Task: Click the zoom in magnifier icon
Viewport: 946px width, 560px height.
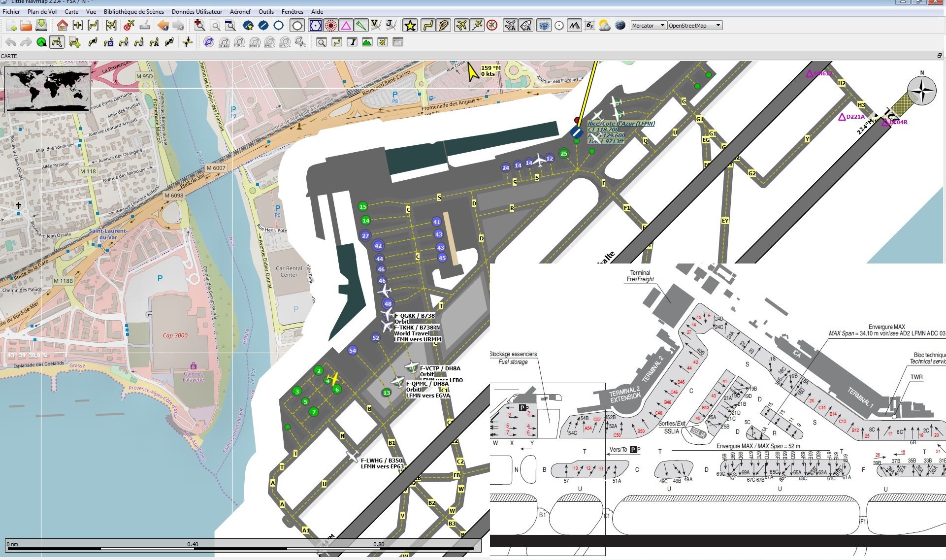Action: click(199, 25)
